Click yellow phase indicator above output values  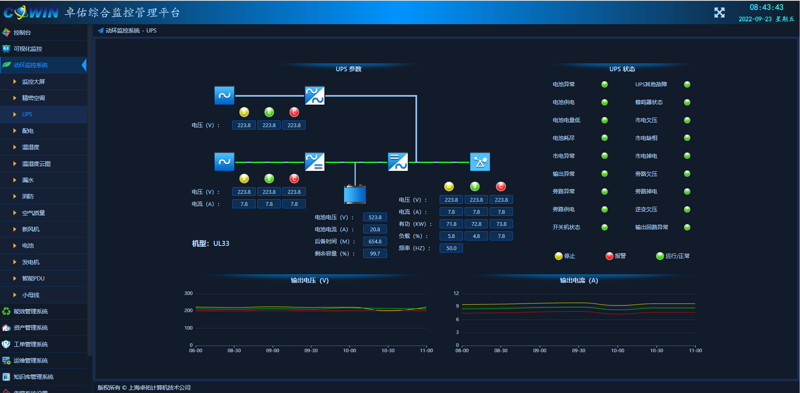click(x=449, y=186)
